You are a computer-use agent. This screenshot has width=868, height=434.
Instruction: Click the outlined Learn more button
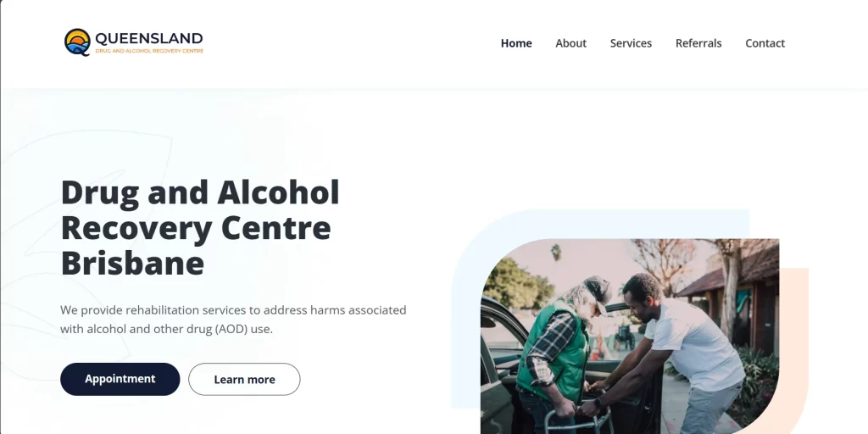point(244,379)
